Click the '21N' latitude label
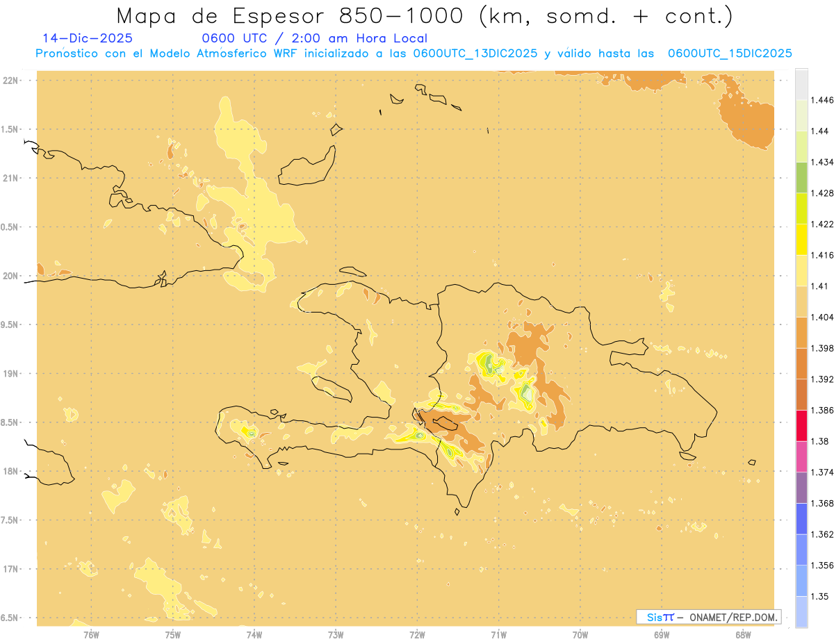834x644 pixels. (x=10, y=178)
